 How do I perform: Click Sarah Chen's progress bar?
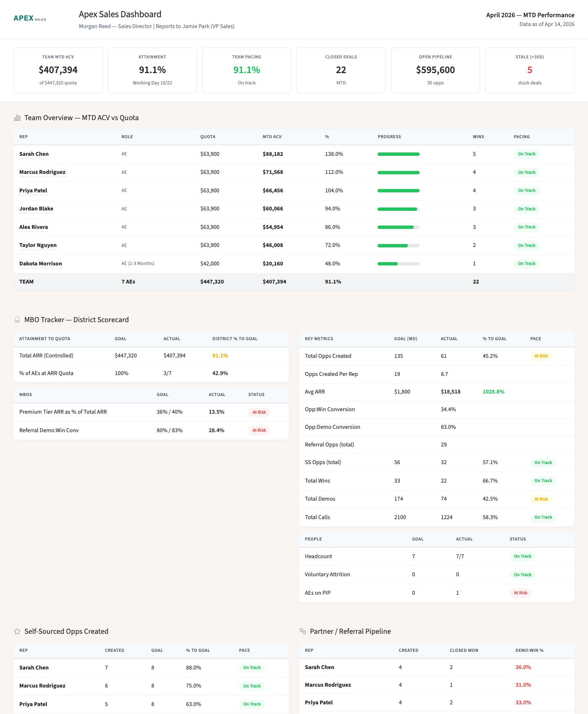pyautogui.click(x=399, y=154)
